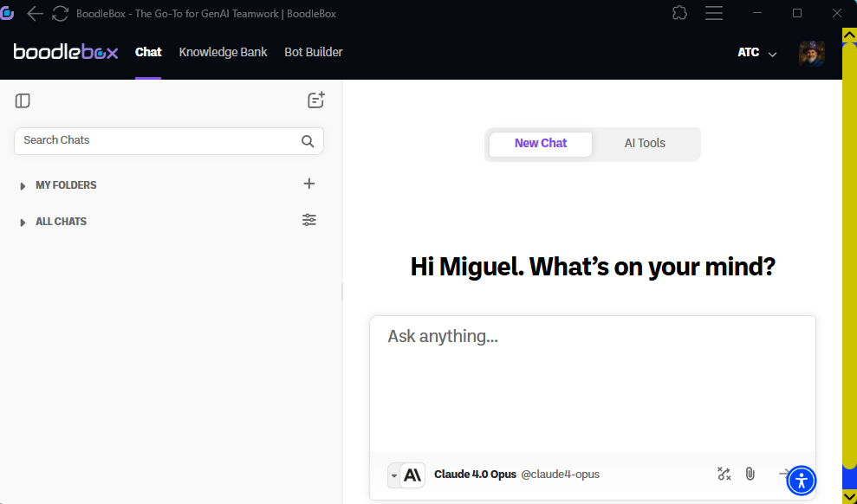The width and height of the screenshot is (857, 504).
Task: Reload the page with refresh icon
Action: (x=60, y=13)
